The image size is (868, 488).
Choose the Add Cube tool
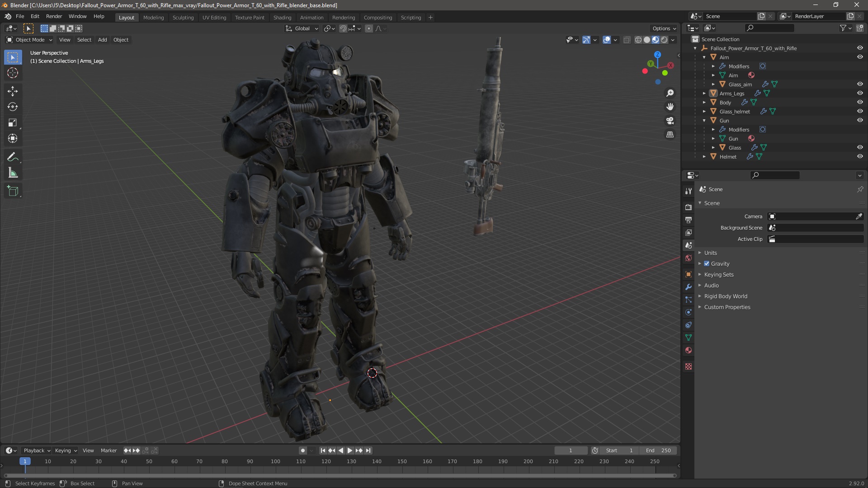click(x=13, y=191)
